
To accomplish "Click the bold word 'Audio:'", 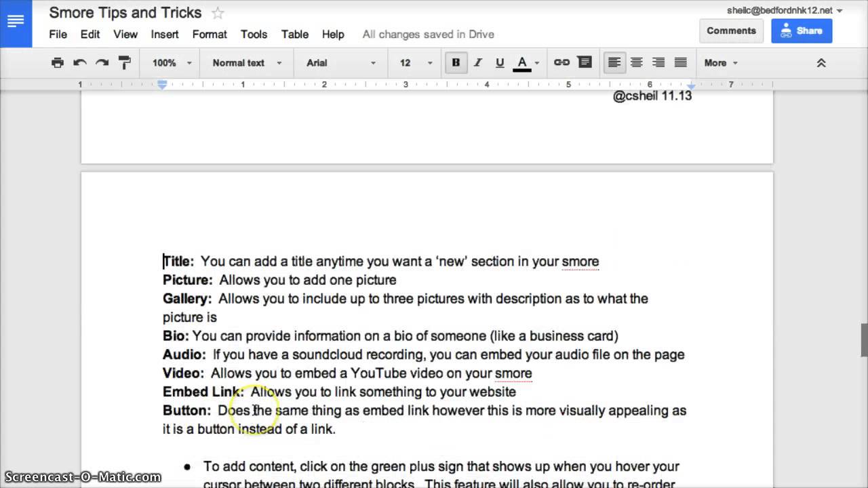I will click(184, 354).
